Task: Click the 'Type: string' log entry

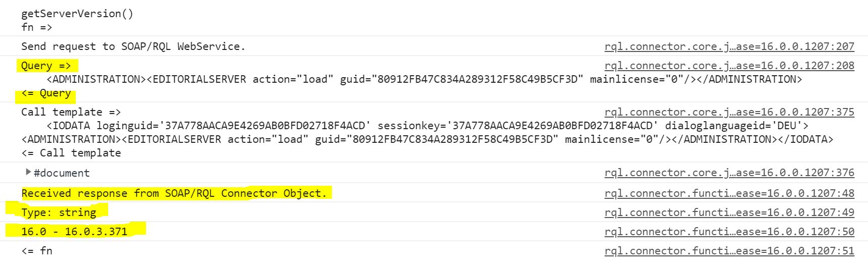Action: (59, 212)
